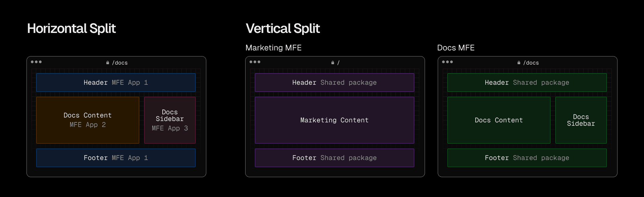644x197 pixels.
Task: Click the blue Header MFE App 1 block
Action: pyautogui.click(x=116, y=83)
